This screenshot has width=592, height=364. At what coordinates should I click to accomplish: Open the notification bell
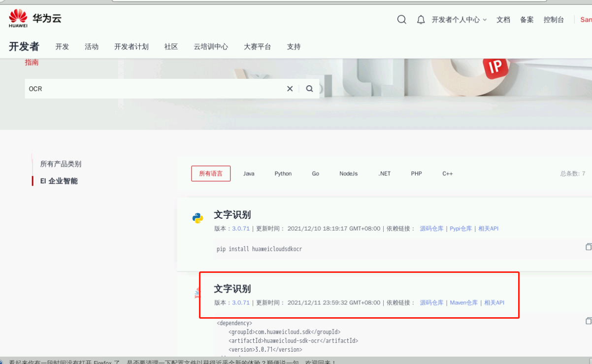(x=421, y=20)
